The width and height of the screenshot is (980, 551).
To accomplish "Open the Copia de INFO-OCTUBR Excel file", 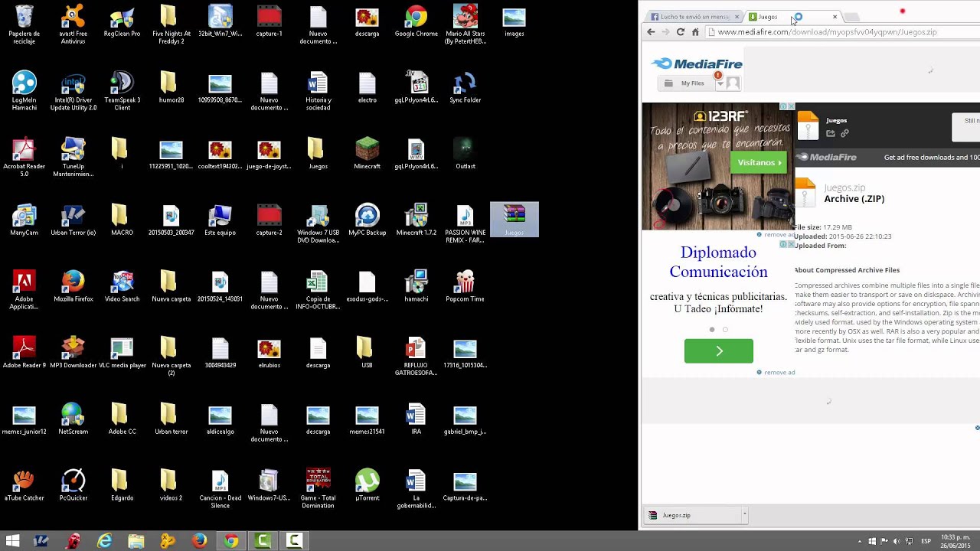I will tap(318, 289).
